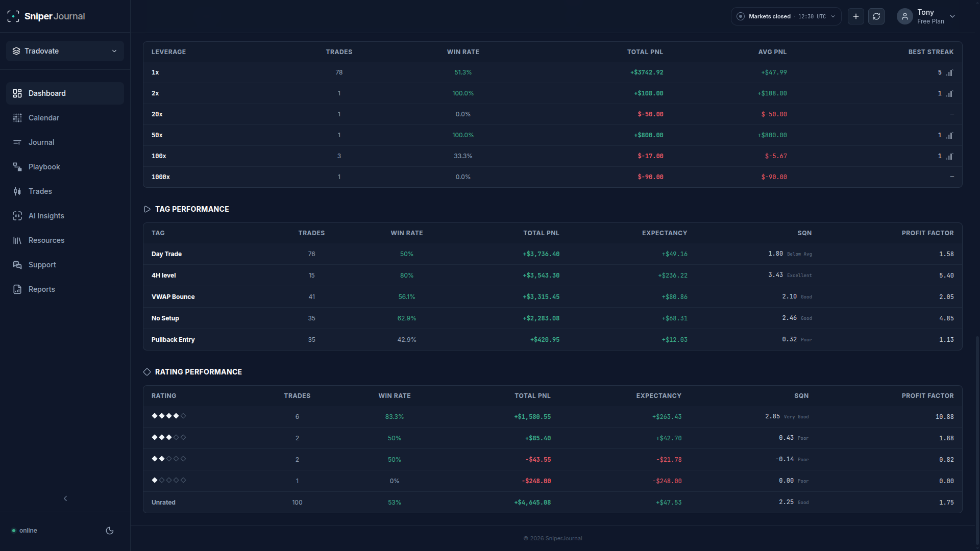The height and width of the screenshot is (551, 980).
Task: Click the Reports document icon
Action: click(17, 289)
